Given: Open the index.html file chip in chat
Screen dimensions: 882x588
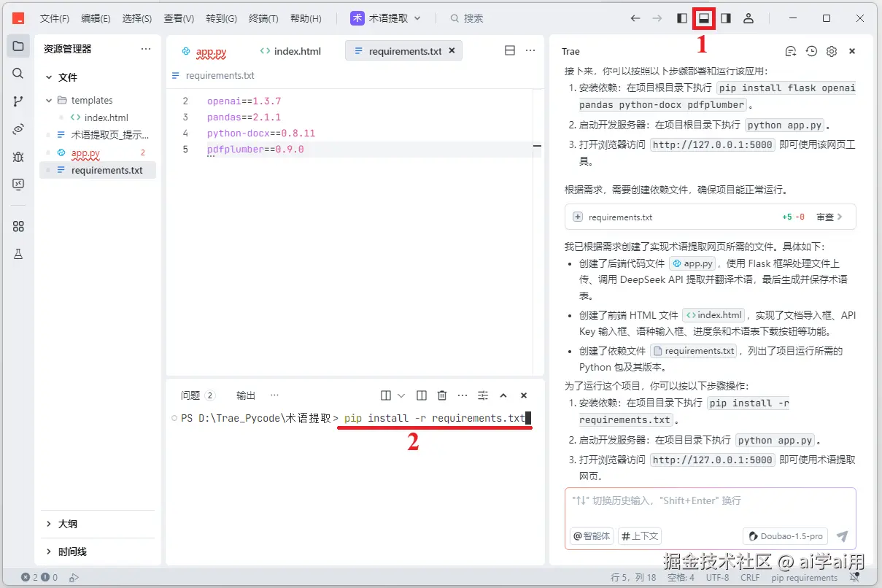Looking at the screenshot, I should 713,315.
